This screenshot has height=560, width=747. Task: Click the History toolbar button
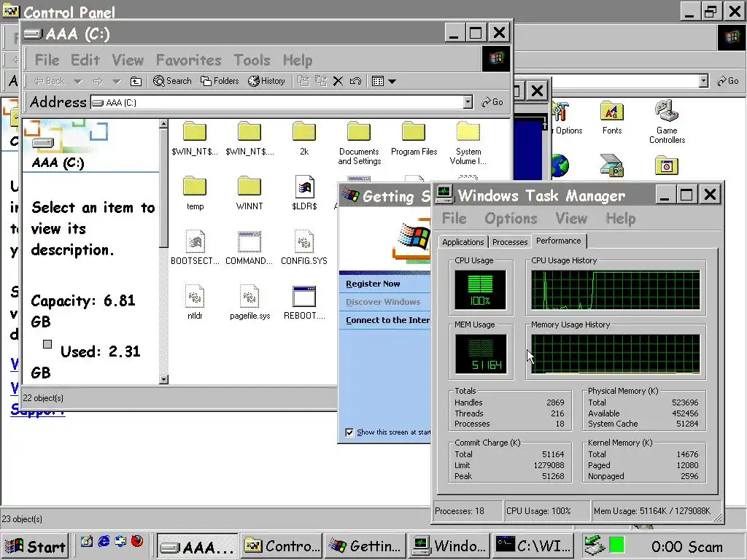(266, 82)
